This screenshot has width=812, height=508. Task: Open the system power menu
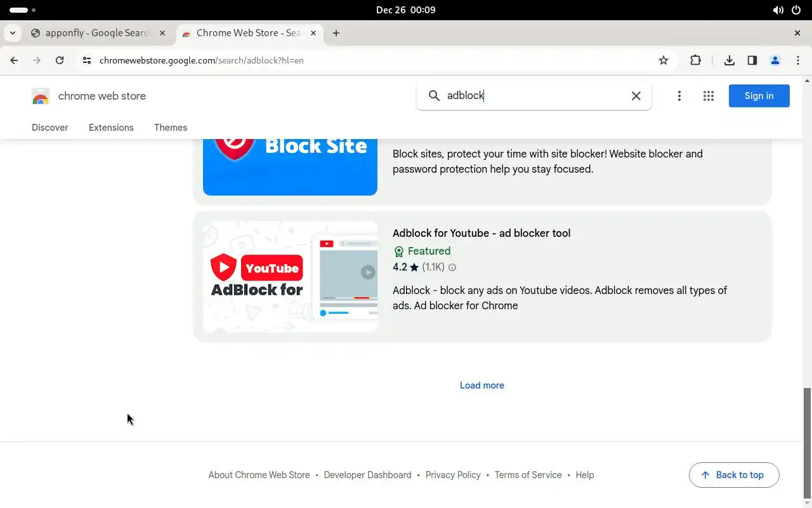[x=797, y=10]
